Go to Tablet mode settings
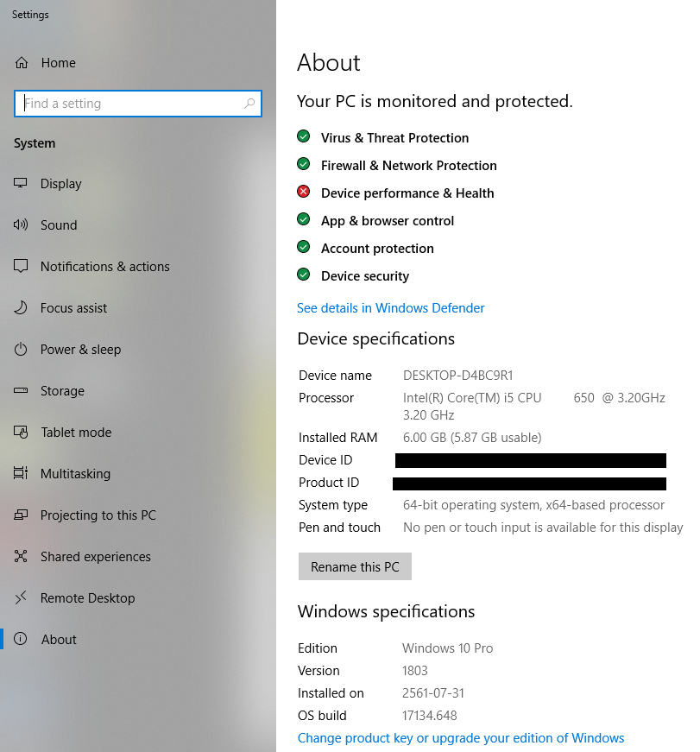The height and width of the screenshot is (752, 700). pyautogui.click(x=76, y=433)
